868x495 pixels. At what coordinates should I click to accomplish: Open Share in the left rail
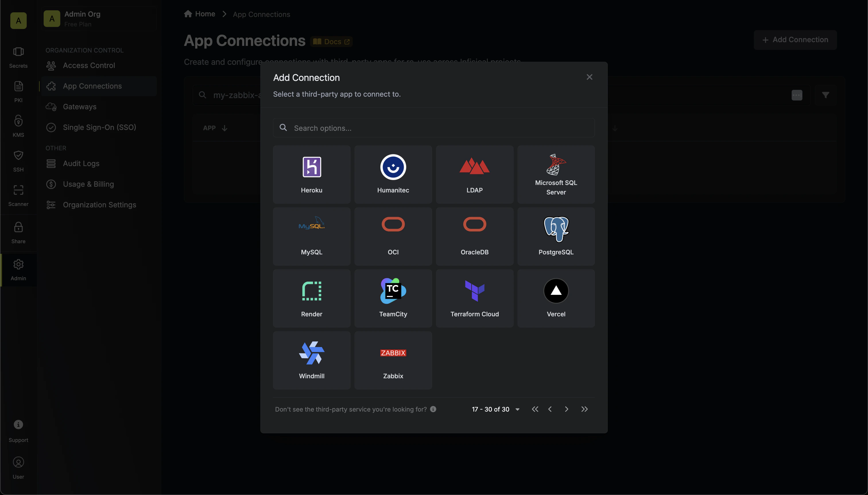click(x=18, y=233)
